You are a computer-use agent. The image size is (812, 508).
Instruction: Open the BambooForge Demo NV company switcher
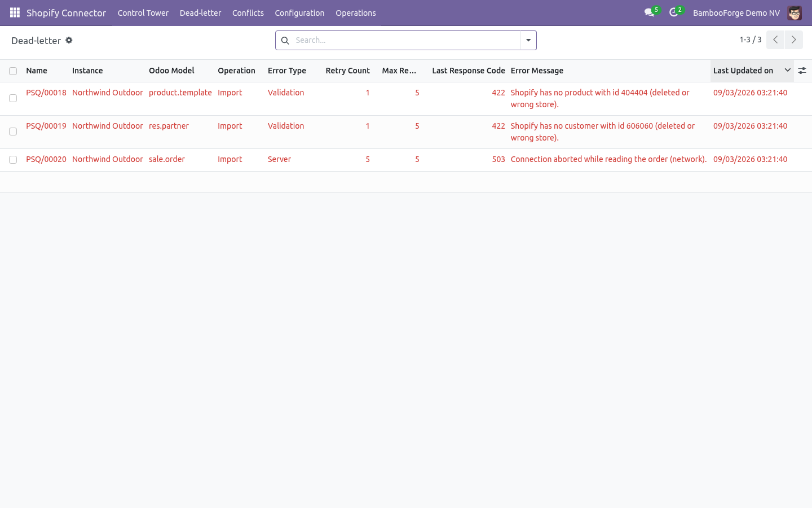(736, 13)
